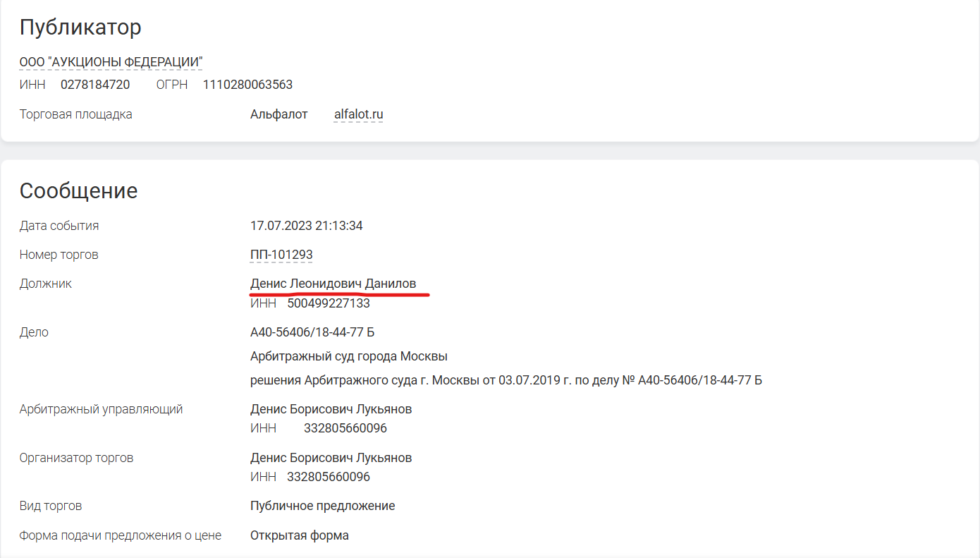Screen dimensions: 980x558
Task: Click the Арбитражный управляющий name Денис Борисович Лукьянов
Action: tap(331, 409)
